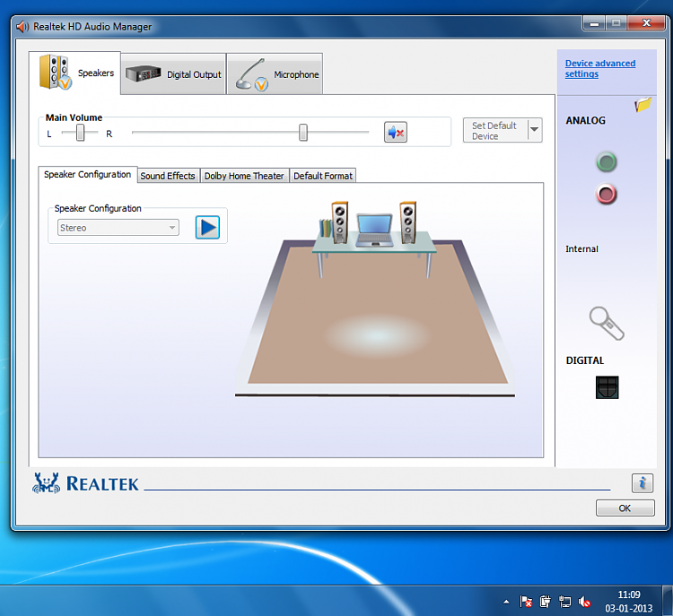Click the laptop on the table
The image size is (673, 616).
pyautogui.click(x=375, y=230)
